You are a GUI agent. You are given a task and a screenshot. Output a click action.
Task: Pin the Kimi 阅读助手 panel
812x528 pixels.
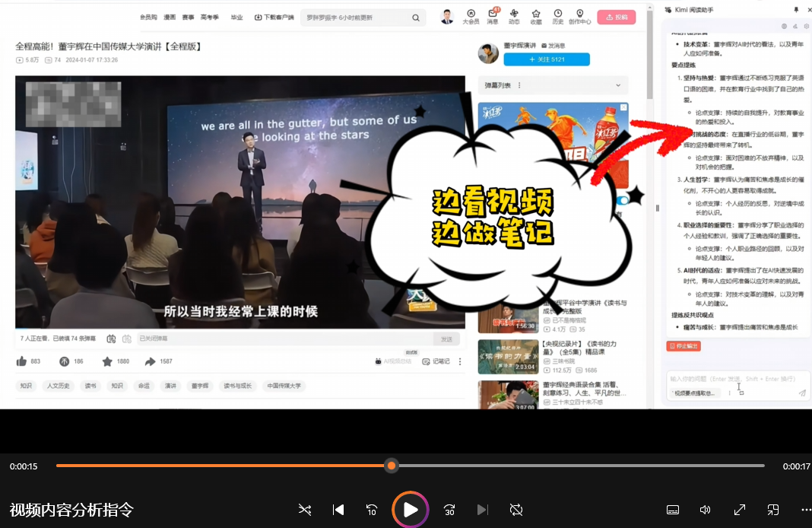[x=796, y=9]
